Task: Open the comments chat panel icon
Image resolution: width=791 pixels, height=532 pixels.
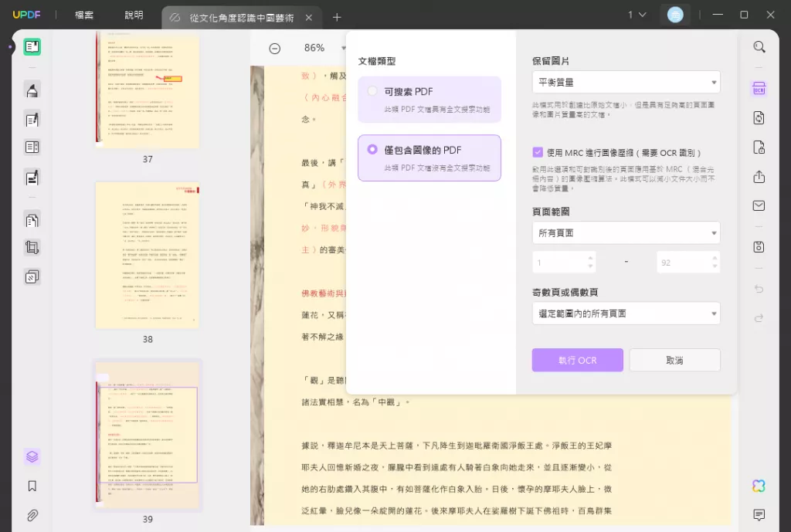Action: (759, 515)
